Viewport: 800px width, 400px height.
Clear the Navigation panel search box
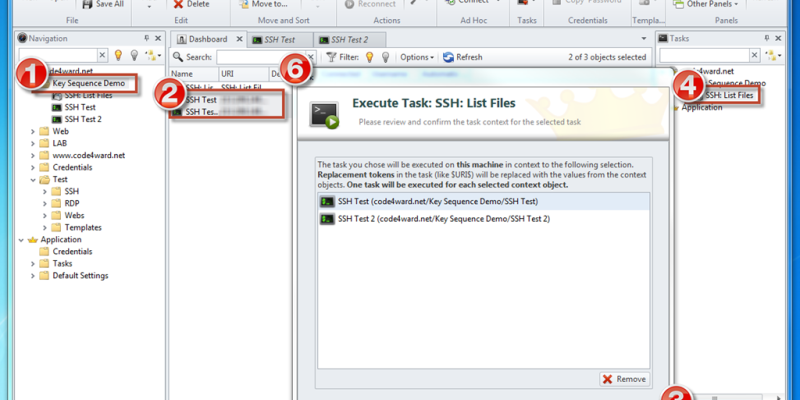tap(103, 55)
